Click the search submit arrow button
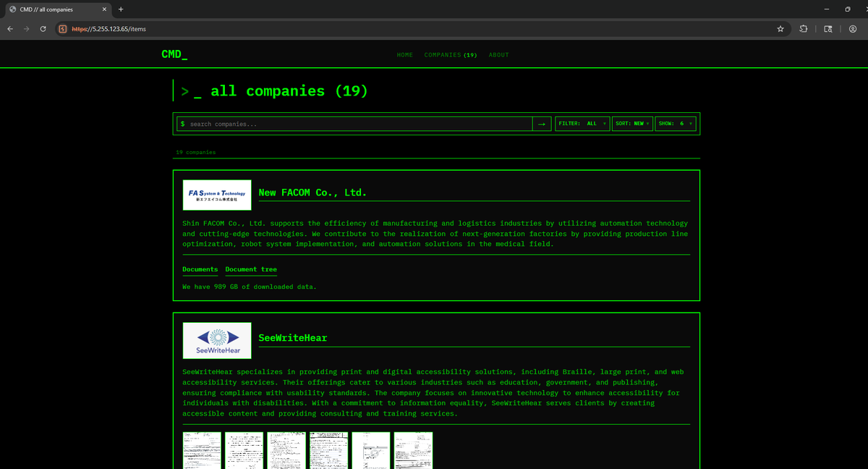 tap(542, 124)
